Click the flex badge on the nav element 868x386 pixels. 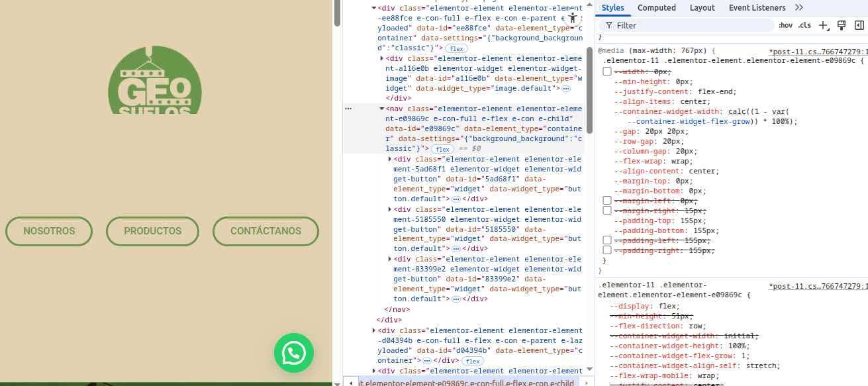pyautogui.click(x=442, y=149)
